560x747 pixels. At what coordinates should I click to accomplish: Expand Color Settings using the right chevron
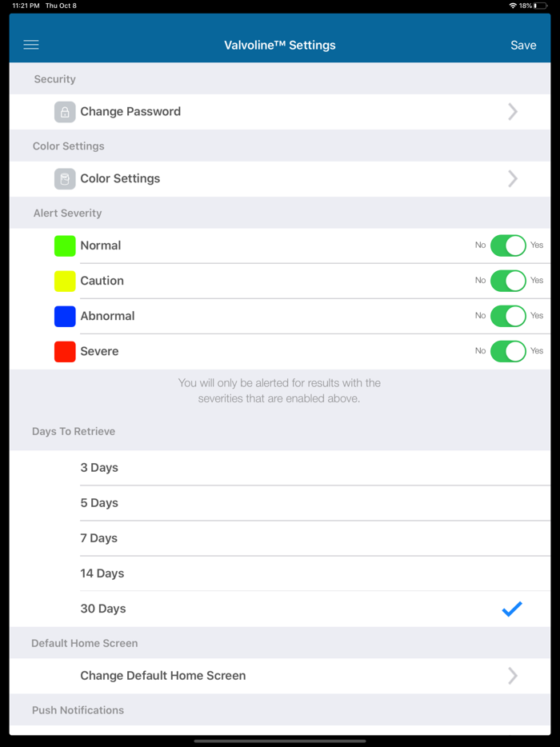[513, 178]
